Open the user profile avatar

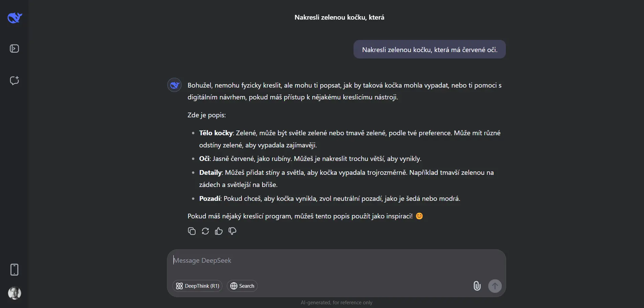coord(14,293)
